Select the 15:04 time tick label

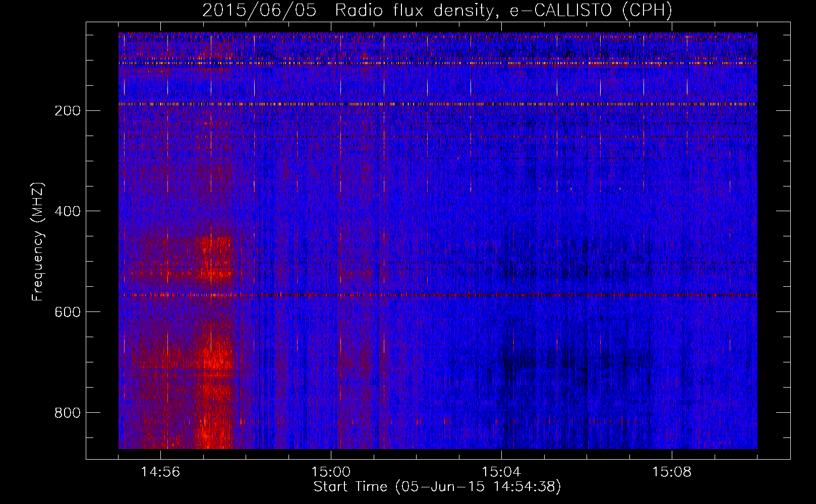pos(501,472)
